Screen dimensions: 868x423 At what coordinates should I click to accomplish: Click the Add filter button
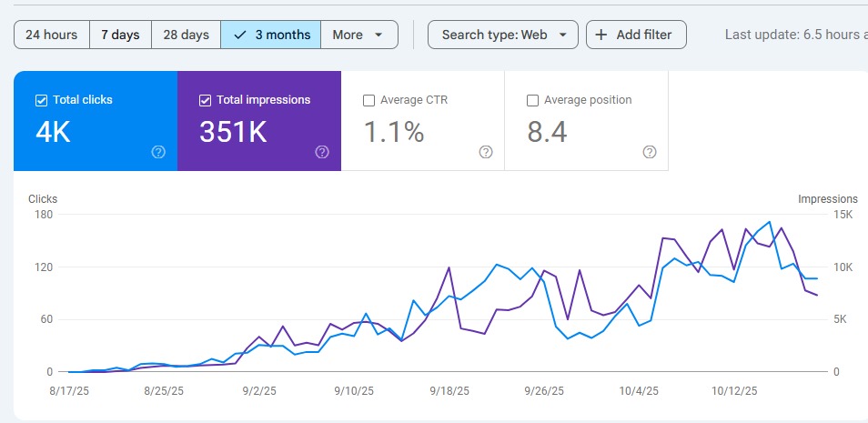pyautogui.click(x=636, y=35)
